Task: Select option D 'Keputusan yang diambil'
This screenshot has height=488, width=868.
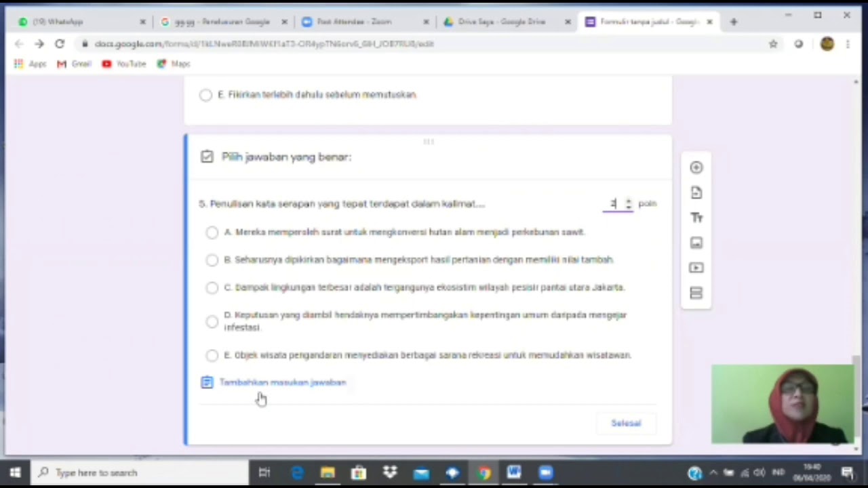Action: (212, 321)
